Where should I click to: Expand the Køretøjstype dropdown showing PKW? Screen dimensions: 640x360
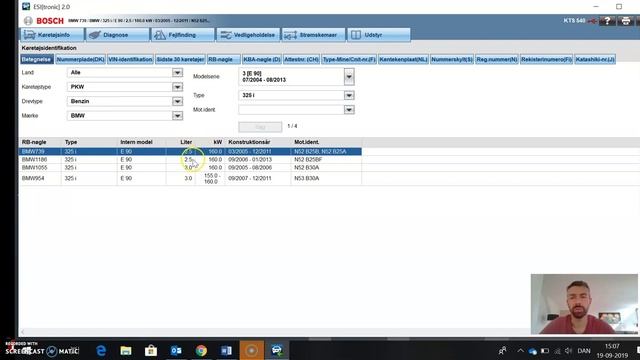177,87
